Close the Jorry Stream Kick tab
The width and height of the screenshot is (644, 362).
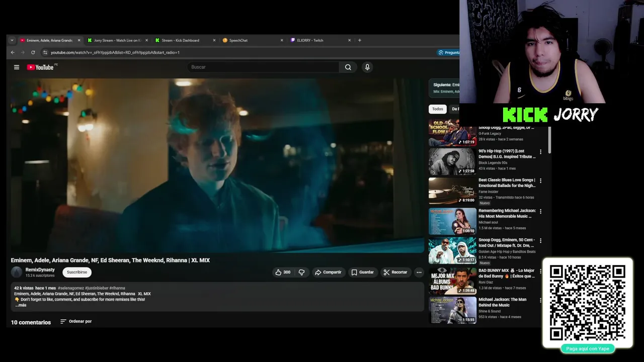pyautogui.click(x=146, y=40)
